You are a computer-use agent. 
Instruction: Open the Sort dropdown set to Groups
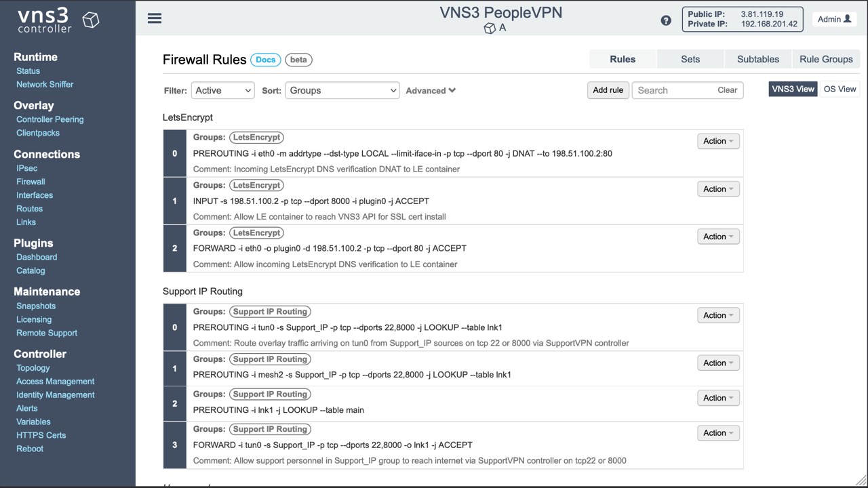coord(342,90)
